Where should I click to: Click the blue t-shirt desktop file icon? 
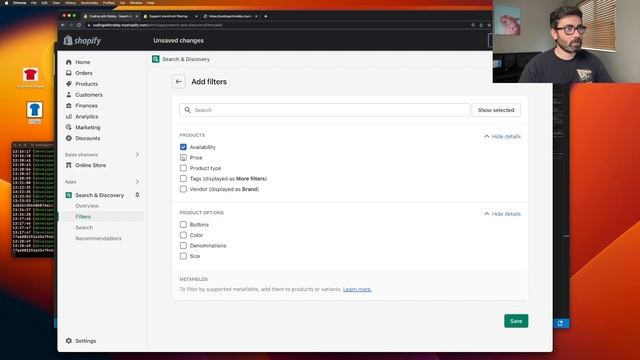[x=35, y=110]
